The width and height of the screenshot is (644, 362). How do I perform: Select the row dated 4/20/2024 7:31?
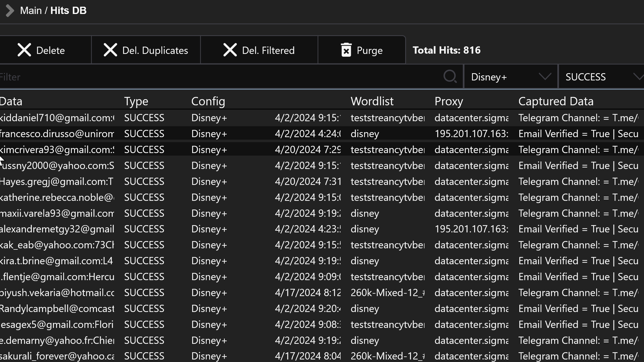308,182
